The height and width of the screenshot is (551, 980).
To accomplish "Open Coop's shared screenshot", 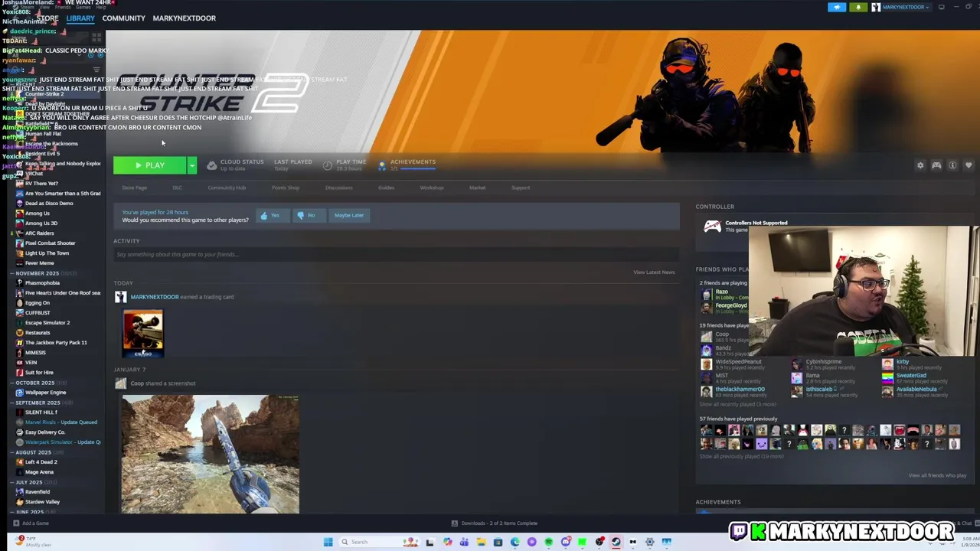I will 210,454.
